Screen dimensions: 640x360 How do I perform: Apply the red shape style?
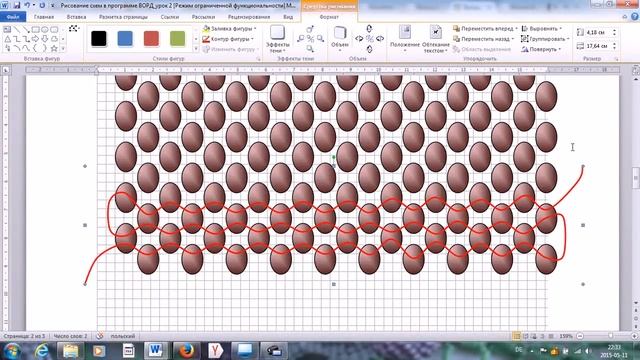pyautogui.click(x=151, y=39)
